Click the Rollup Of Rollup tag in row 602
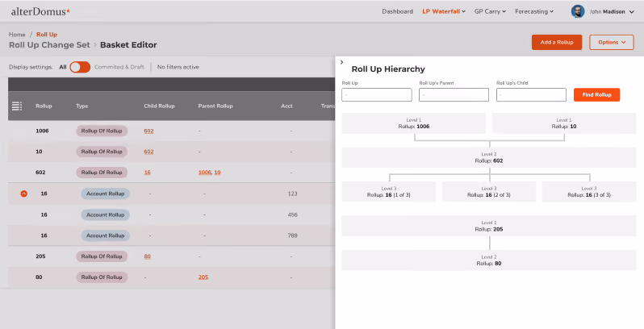Image resolution: width=644 pixels, height=329 pixels. pyautogui.click(x=102, y=173)
